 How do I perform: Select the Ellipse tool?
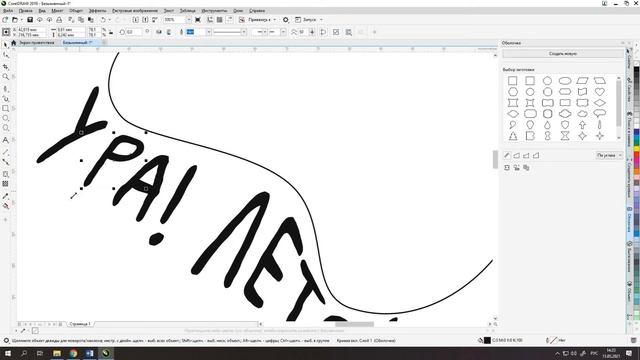(x=5, y=118)
